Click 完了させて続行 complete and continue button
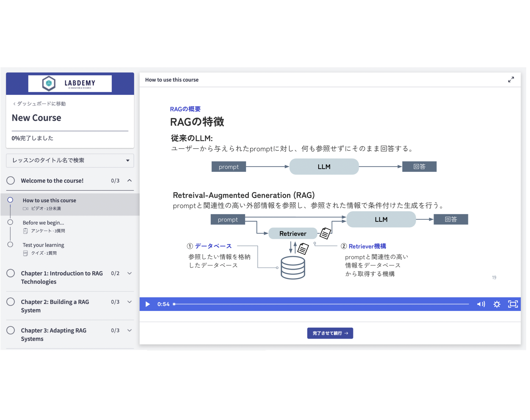Image resolution: width=530 pixels, height=420 pixels. [x=330, y=333]
